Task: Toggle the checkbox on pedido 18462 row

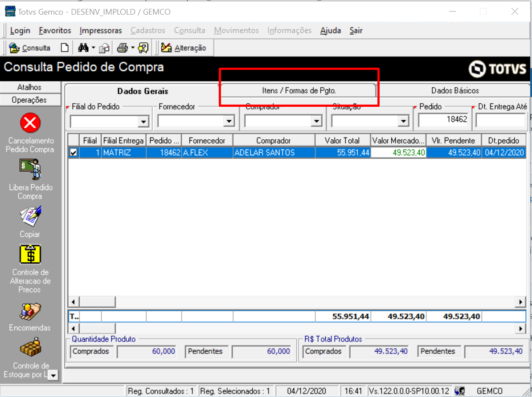Action: click(73, 153)
